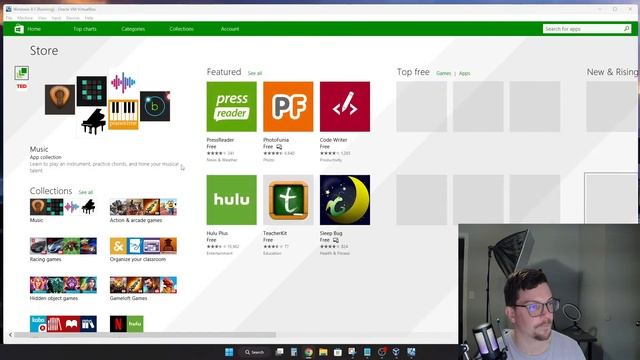Select the green spotlight icon above TED
Image resolution: width=640 pixels, height=360 pixels.
(22, 73)
